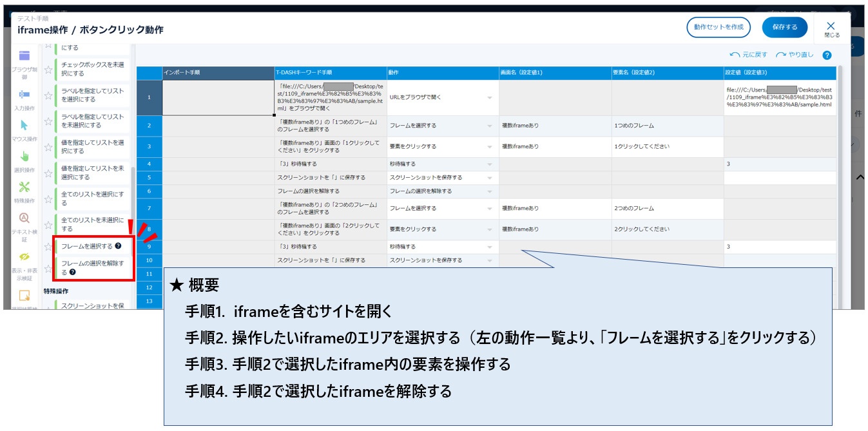Star the 全てのリストを選択にする action
Screen dimensions: 868x431
coord(48,198)
